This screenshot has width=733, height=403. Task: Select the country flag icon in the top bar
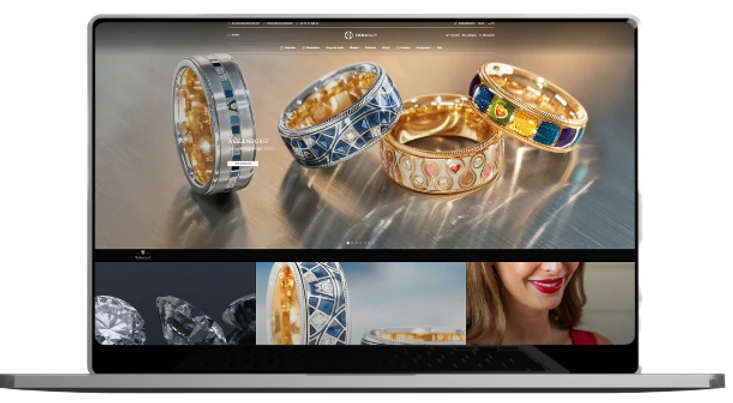489,23
